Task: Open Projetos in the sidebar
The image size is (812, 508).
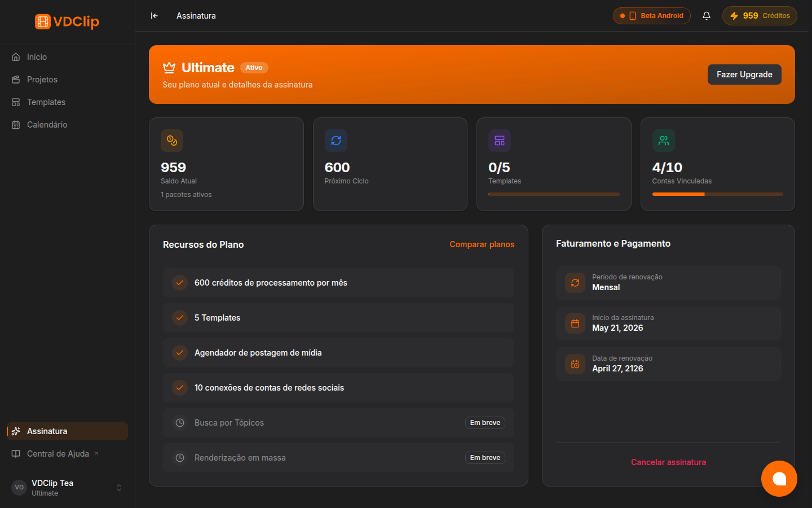Action: 67,80
